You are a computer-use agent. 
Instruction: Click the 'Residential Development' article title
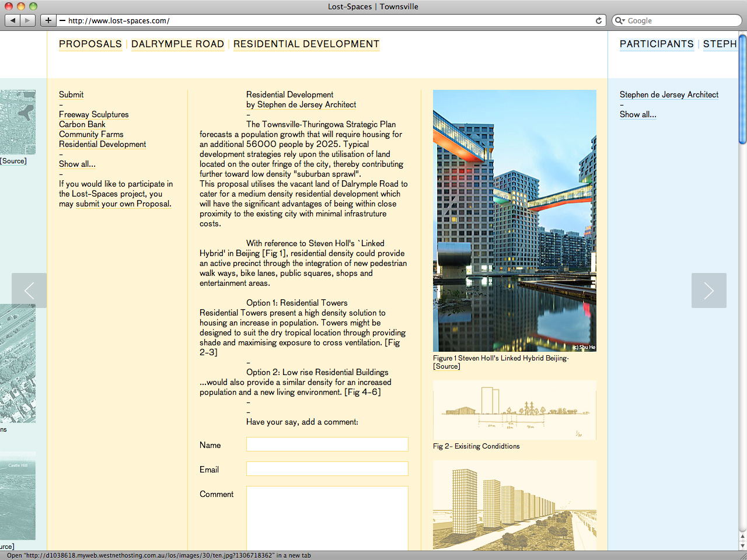pyautogui.click(x=290, y=94)
